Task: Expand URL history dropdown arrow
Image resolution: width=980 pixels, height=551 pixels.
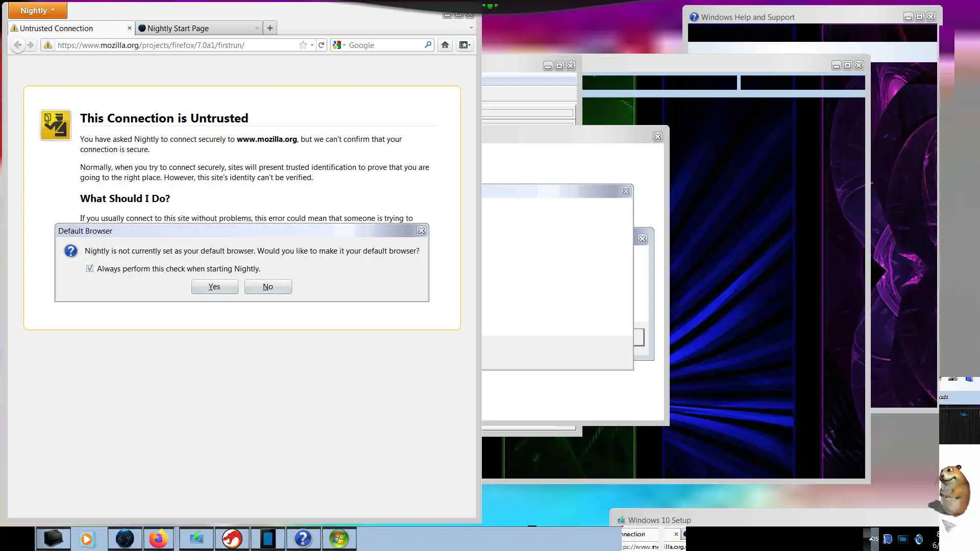Action: click(x=312, y=45)
